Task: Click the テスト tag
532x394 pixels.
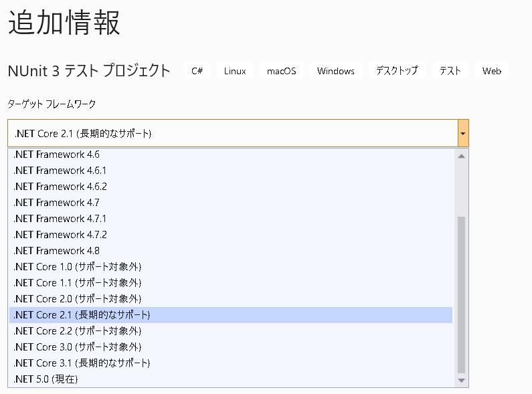Action: tap(450, 71)
